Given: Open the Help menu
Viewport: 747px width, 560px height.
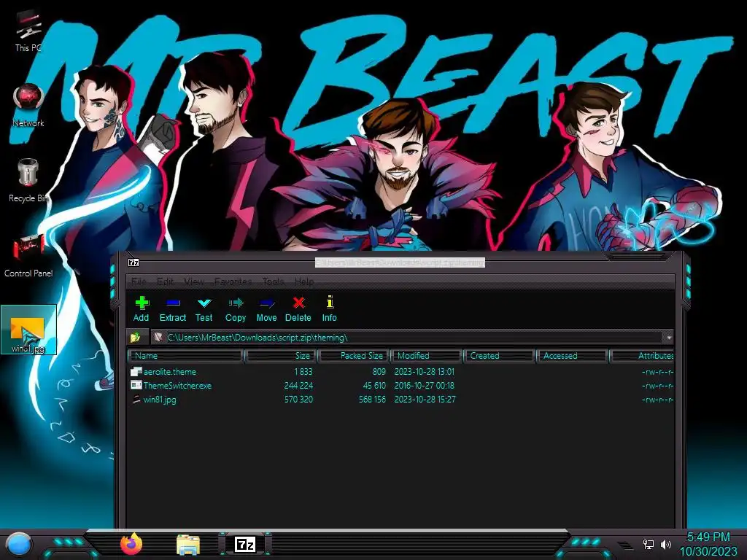Looking at the screenshot, I should (304, 281).
